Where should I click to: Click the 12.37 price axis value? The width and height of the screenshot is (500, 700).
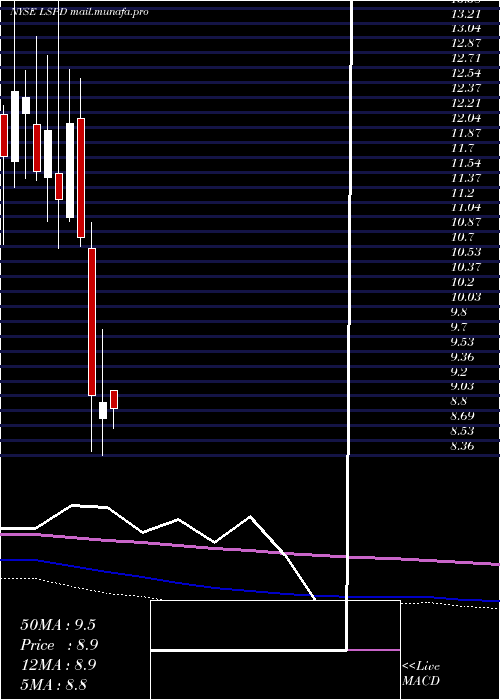466,88
